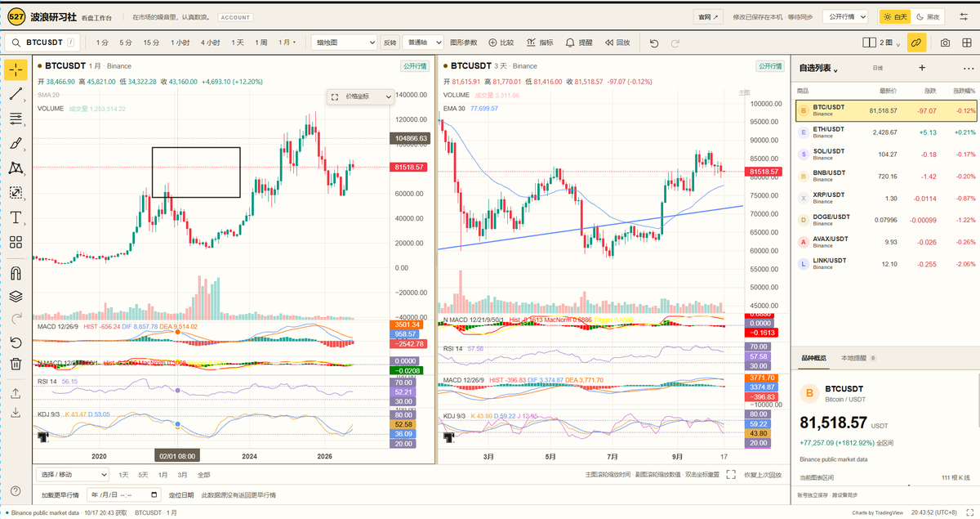Open 图形参数 chart settings
This screenshot has width=980, height=519.
[463, 43]
